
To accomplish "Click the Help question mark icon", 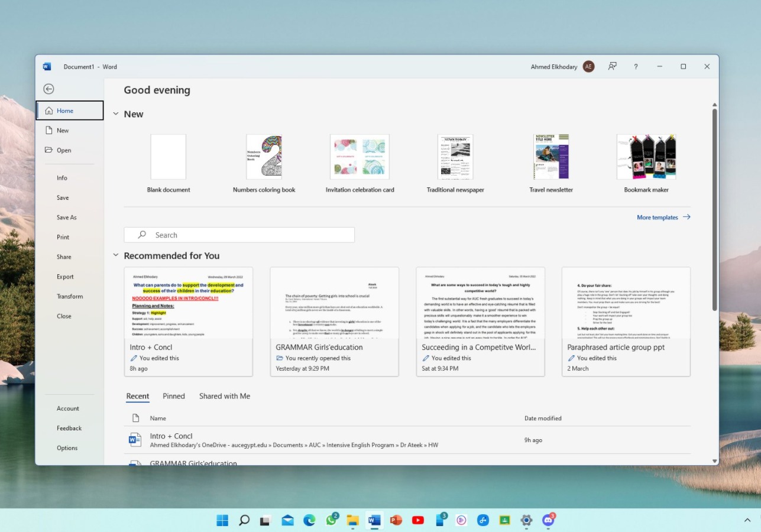I will click(636, 67).
